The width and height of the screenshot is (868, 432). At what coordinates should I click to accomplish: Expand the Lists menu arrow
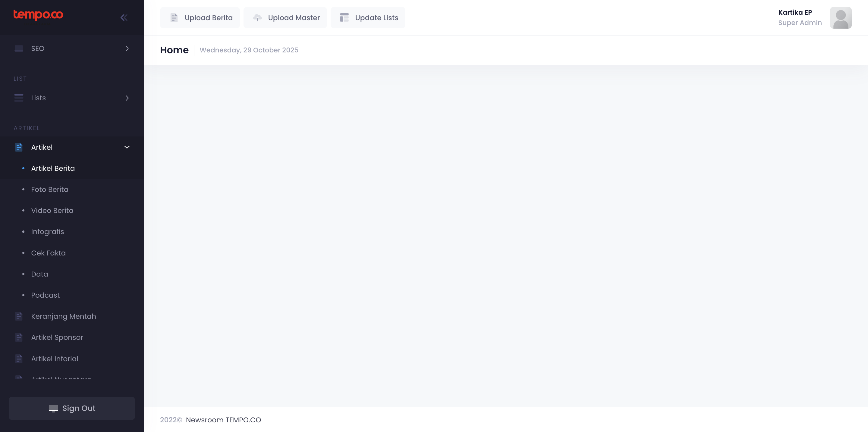pyautogui.click(x=127, y=98)
